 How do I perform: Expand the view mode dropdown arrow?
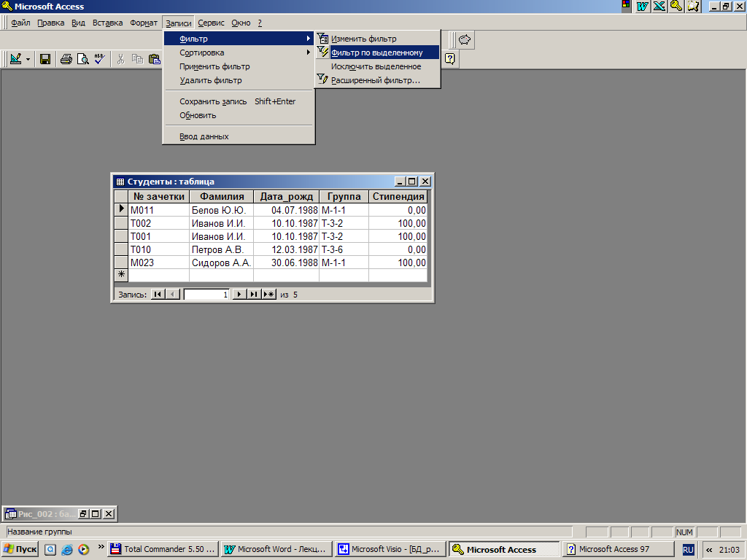click(28, 60)
